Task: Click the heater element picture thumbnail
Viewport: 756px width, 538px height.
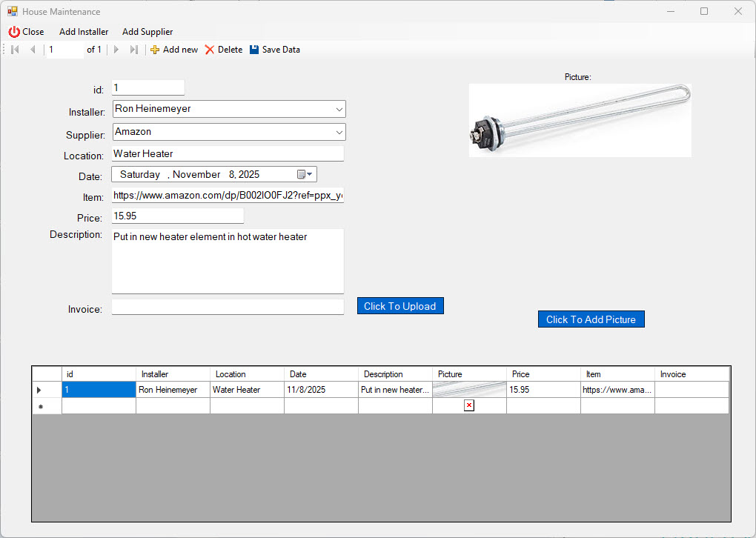Action: click(580, 119)
